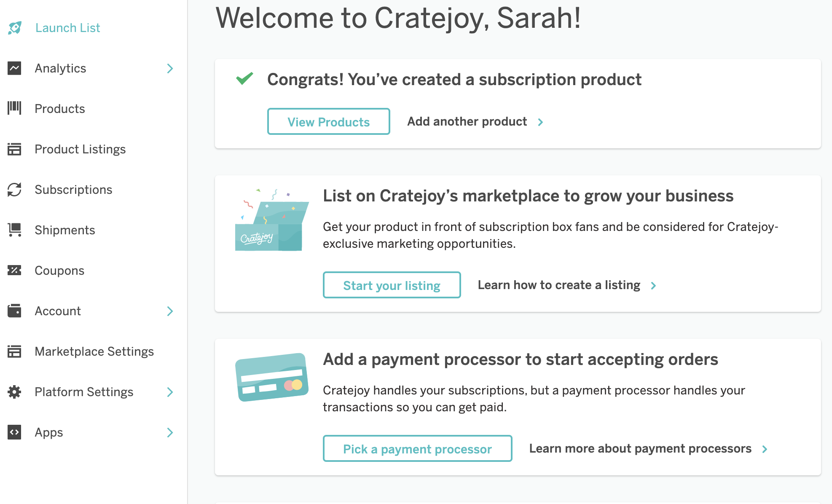Viewport: 832px width, 504px height.
Task: Click the Account wallet icon
Action: click(14, 311)
